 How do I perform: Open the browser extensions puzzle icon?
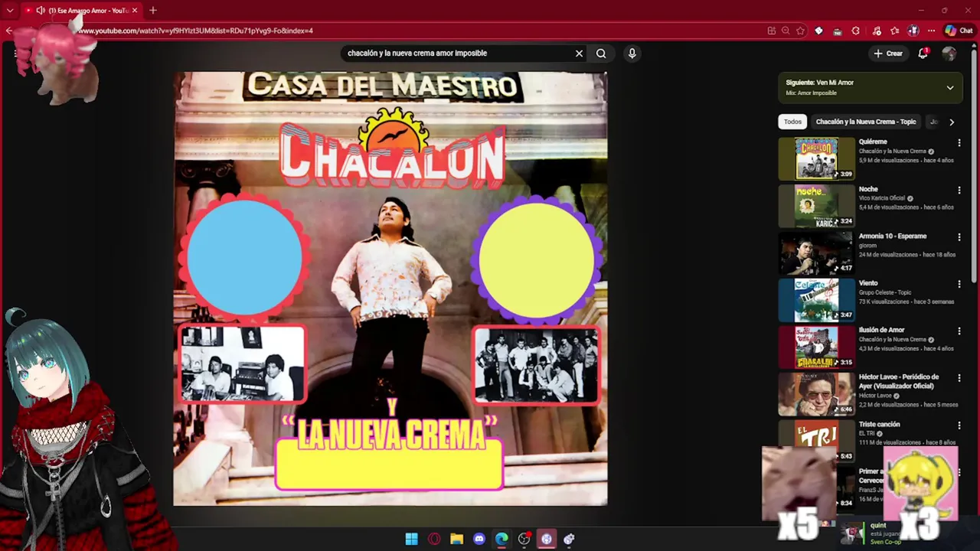click(x=856, y=31)
